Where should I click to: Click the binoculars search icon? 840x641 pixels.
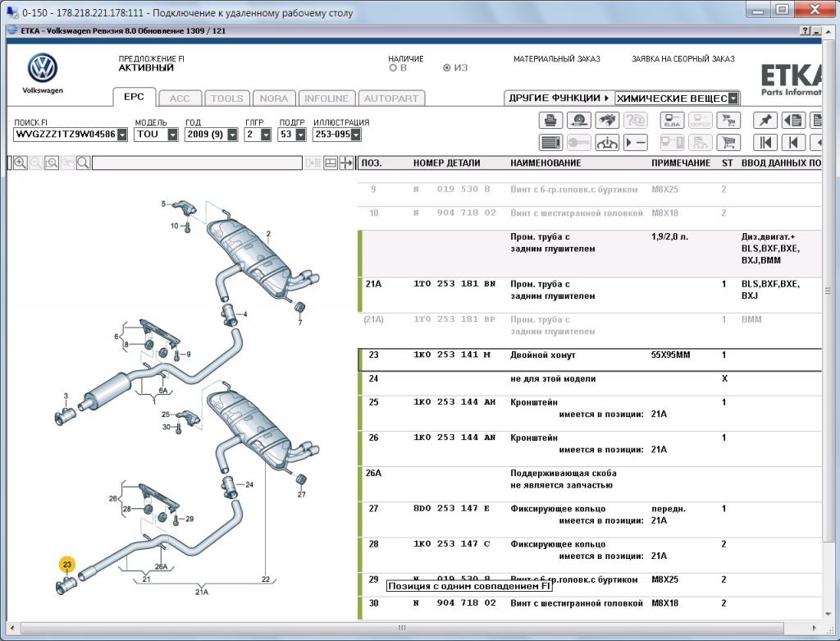[x=606, y=120]
